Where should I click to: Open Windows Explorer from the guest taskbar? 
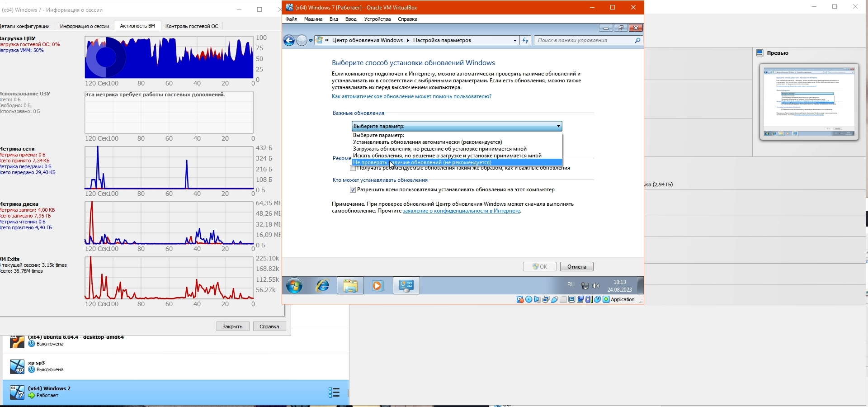click(350, 285)
